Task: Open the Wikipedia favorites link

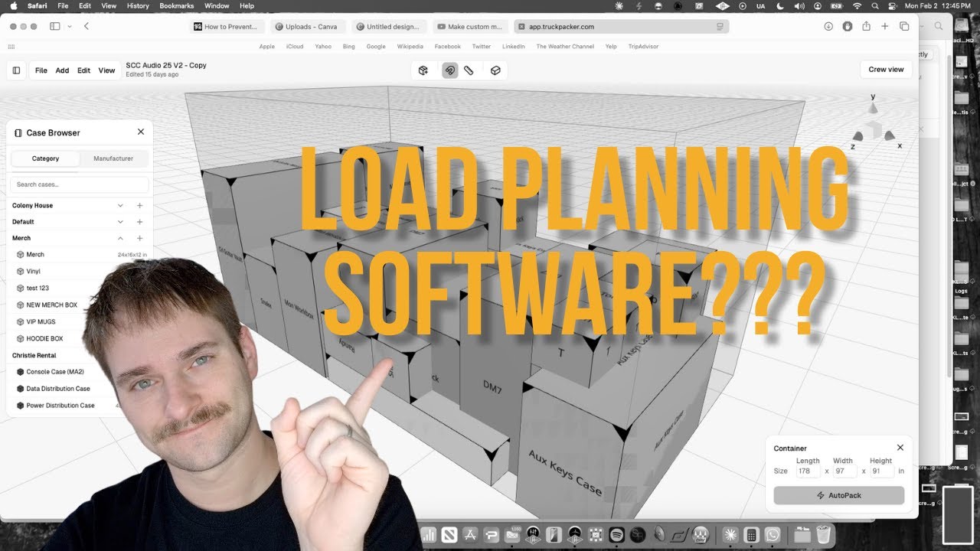Action: coord(410,46)
